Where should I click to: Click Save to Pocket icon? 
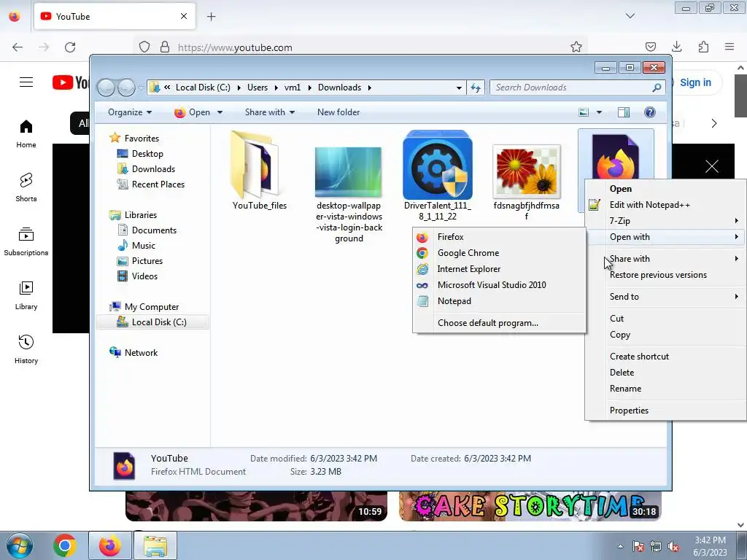click(650, 47)
